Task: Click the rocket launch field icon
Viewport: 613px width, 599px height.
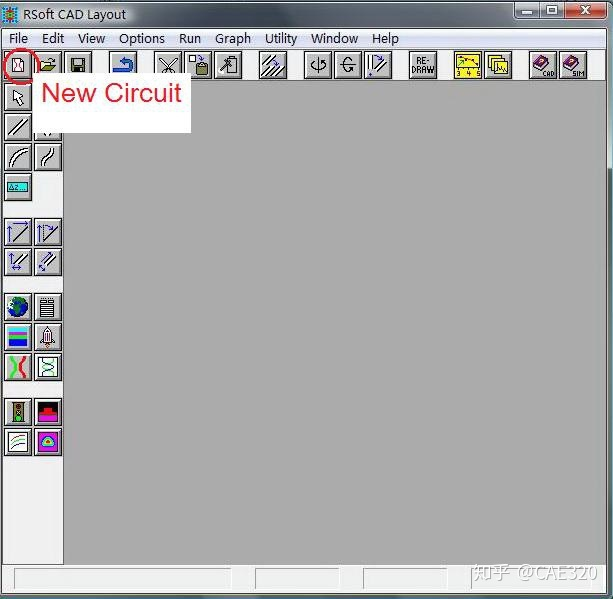Action: click(x=48, y=337)
